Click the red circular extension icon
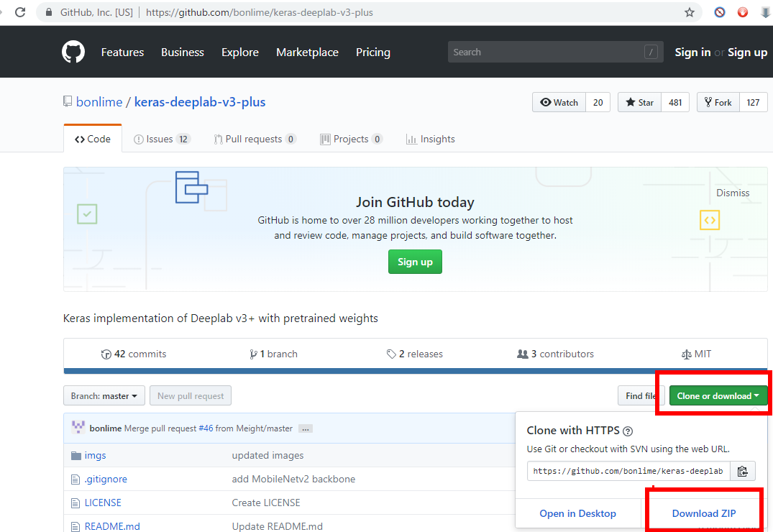This screenshot has height=532, width=773. [x=742, y=12]
